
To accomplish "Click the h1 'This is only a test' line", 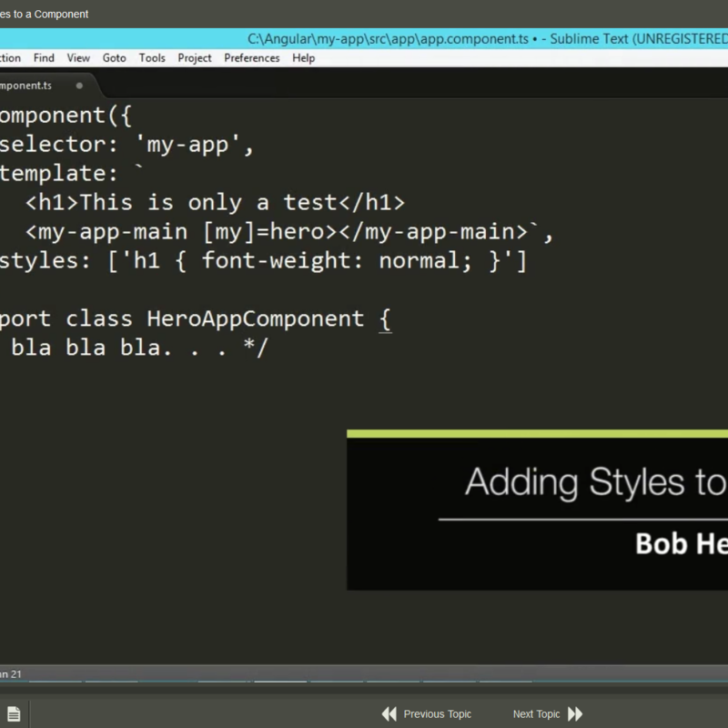I will (x=215, y=203).
